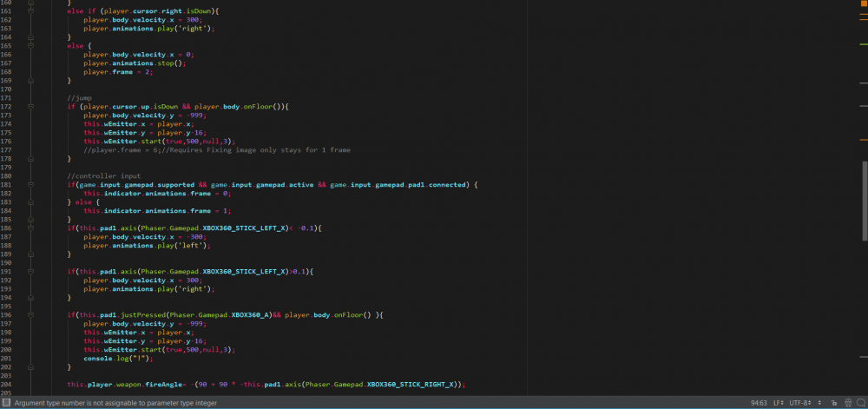The width and height of the screenshot is (868, 409).
Task: Collapse the else-if block at line 161
Action: pyautogui.click(x=30, y=10)
